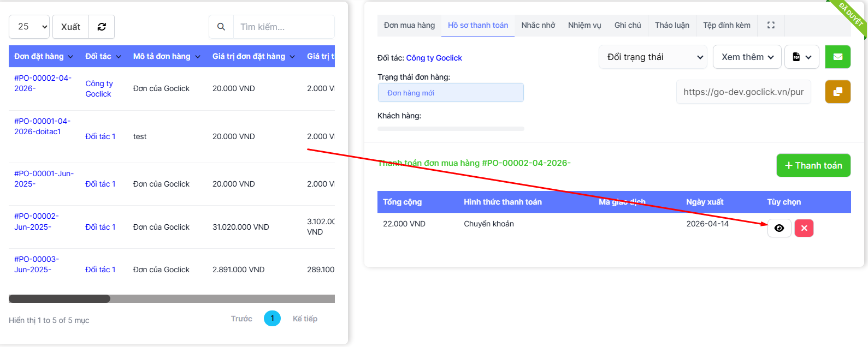Expand the Đổi trạng thái dropdown
The height and width of the screenshot is (347, 868).
tap(653, 57)
